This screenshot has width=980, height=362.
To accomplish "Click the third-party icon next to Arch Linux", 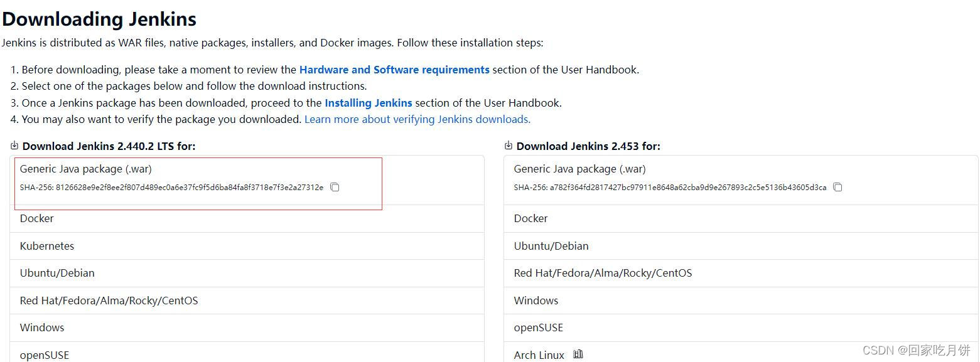I will click(x=578, y=354).
